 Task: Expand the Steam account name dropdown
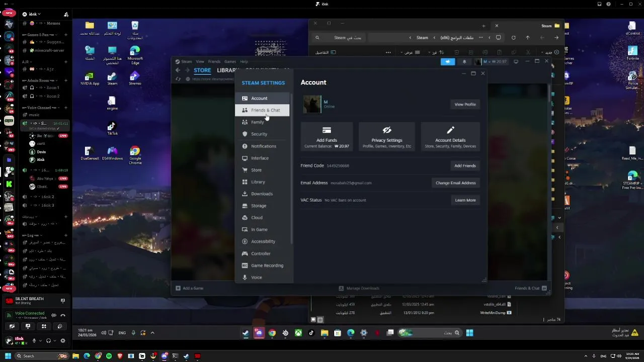point(491,62)
